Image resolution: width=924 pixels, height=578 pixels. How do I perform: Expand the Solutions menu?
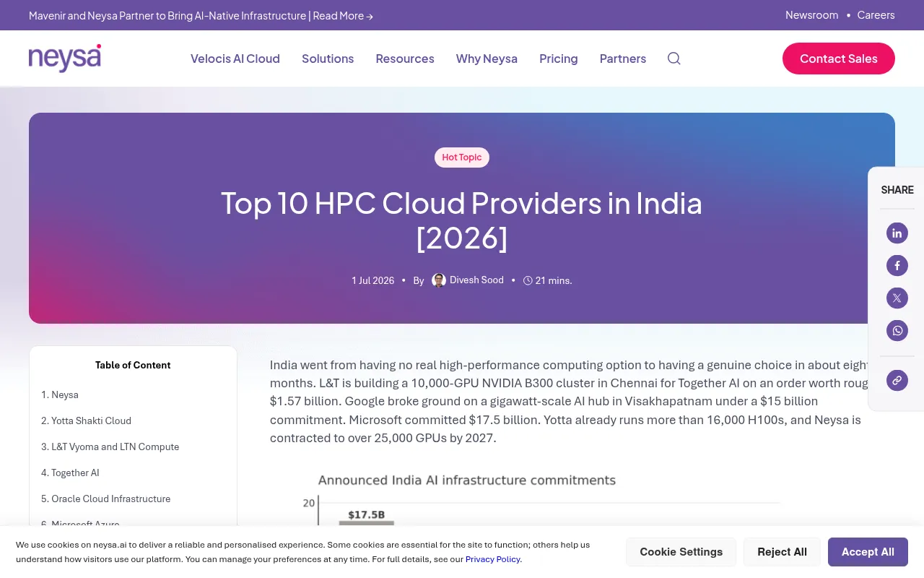(328, 59)
